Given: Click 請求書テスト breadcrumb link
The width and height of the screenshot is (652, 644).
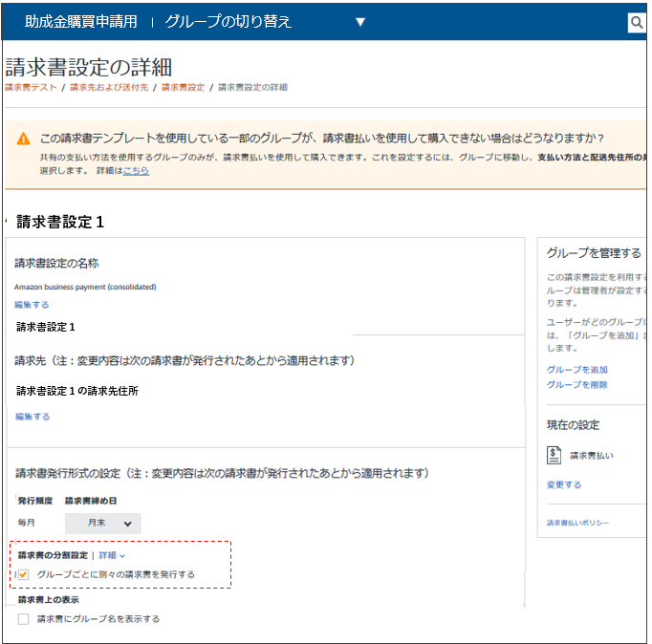Looking at the screenshot, I should click(x=31, y=87).
